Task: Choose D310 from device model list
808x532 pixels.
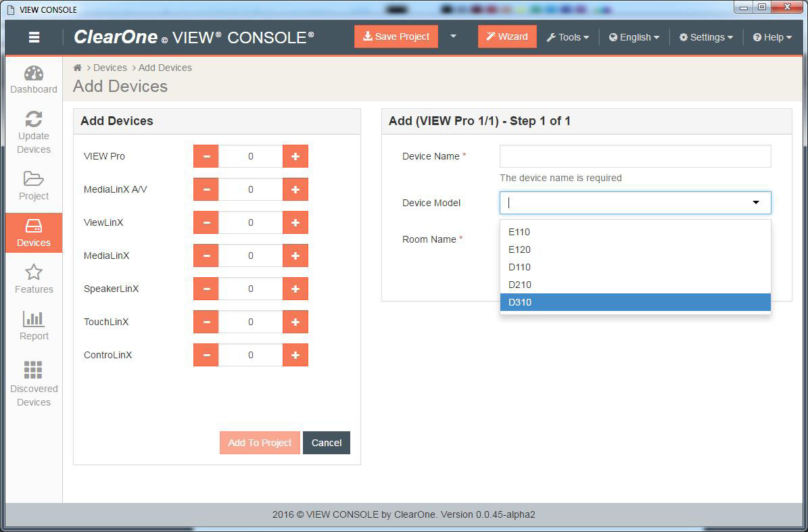Action: click(636, 302)
